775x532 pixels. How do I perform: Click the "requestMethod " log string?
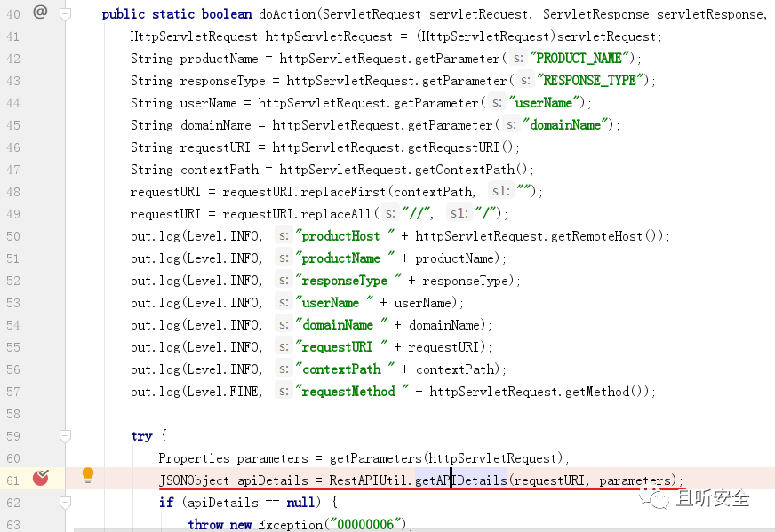(x=352, y=392)
